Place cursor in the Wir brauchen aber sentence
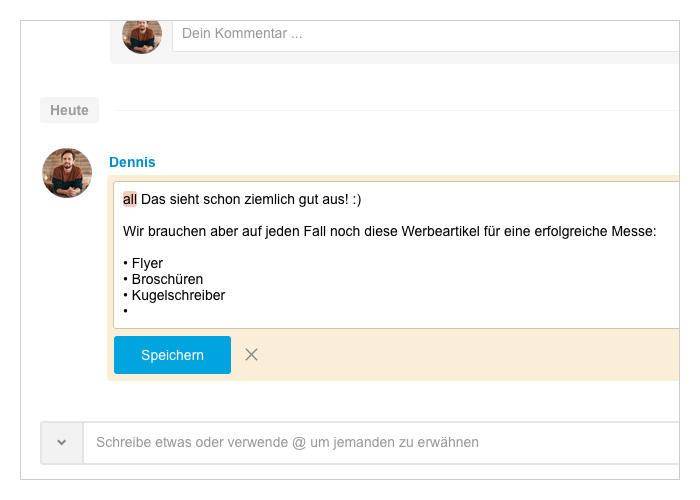 coord(389,231)
